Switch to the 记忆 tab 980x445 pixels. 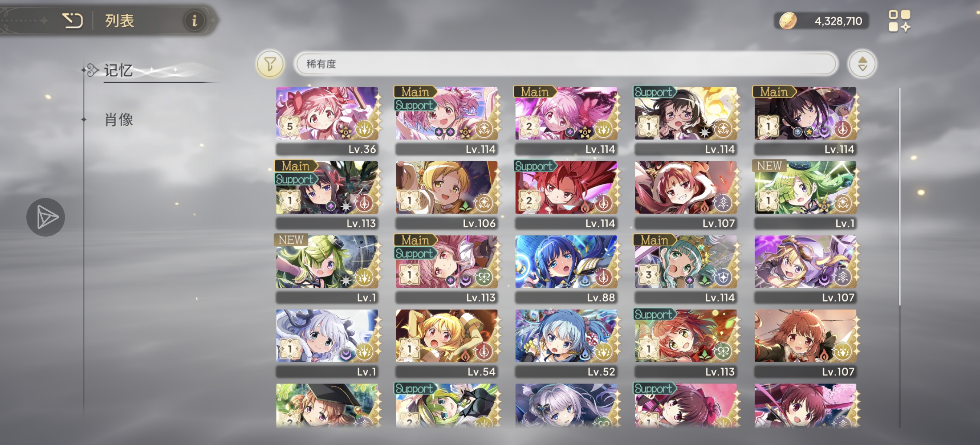tap(118, 71)
